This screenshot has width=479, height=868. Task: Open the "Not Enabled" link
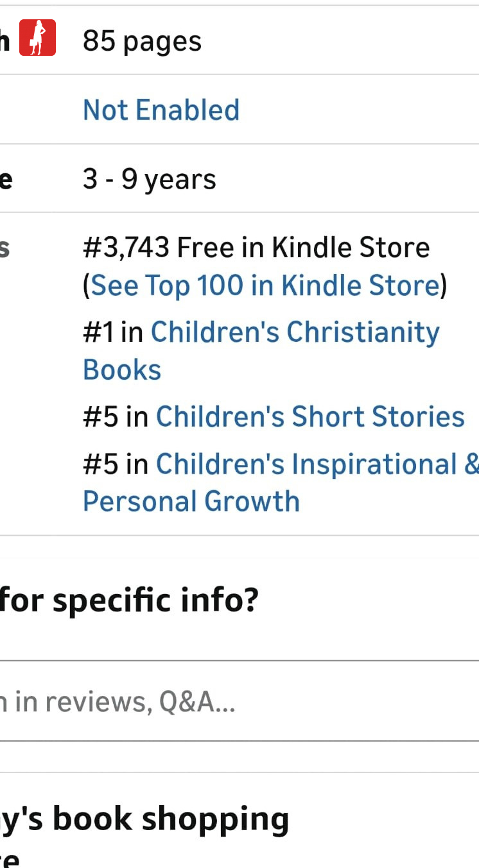[161, 110]
